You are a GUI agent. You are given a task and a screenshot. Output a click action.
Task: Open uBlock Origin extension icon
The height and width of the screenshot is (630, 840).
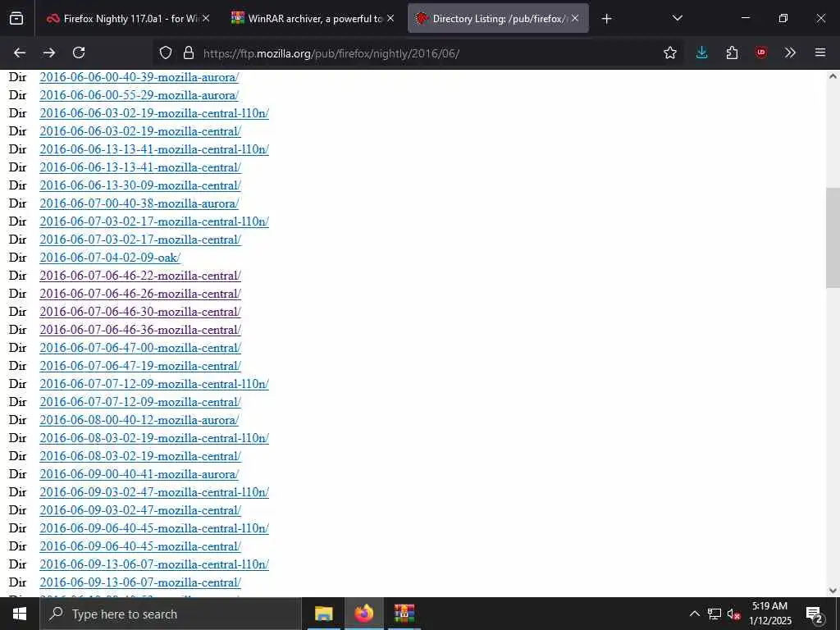point(761,52)
